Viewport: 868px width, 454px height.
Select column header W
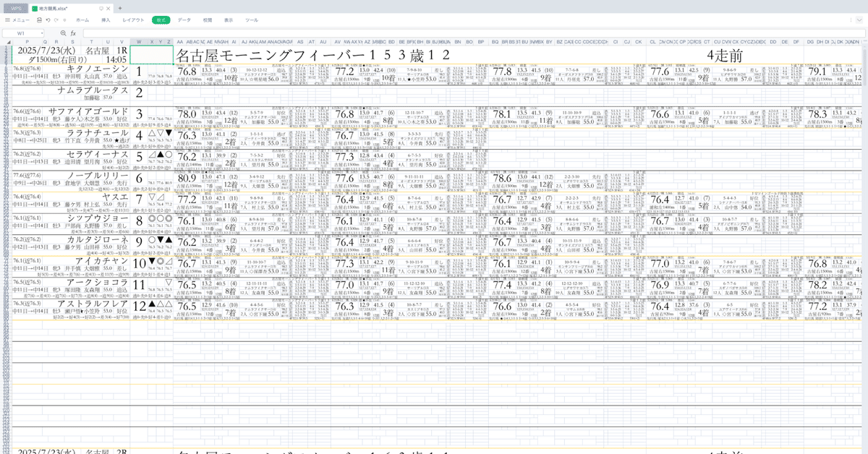point(138,42)
